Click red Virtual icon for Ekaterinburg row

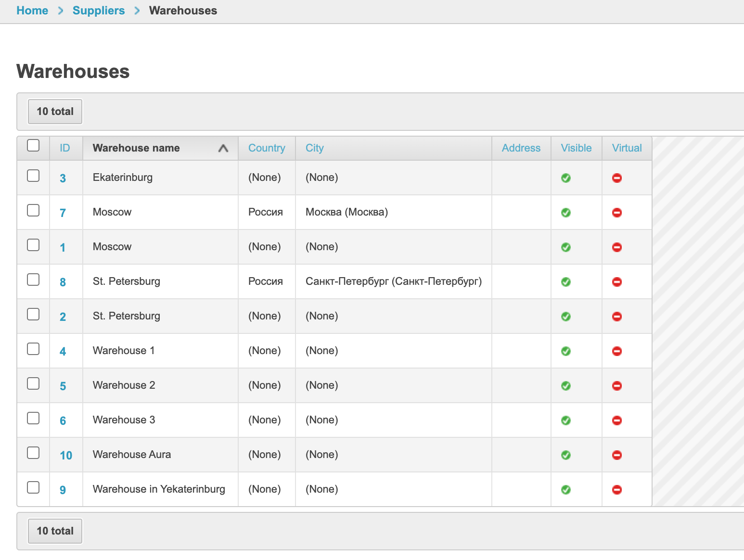[x=616, y=178]
